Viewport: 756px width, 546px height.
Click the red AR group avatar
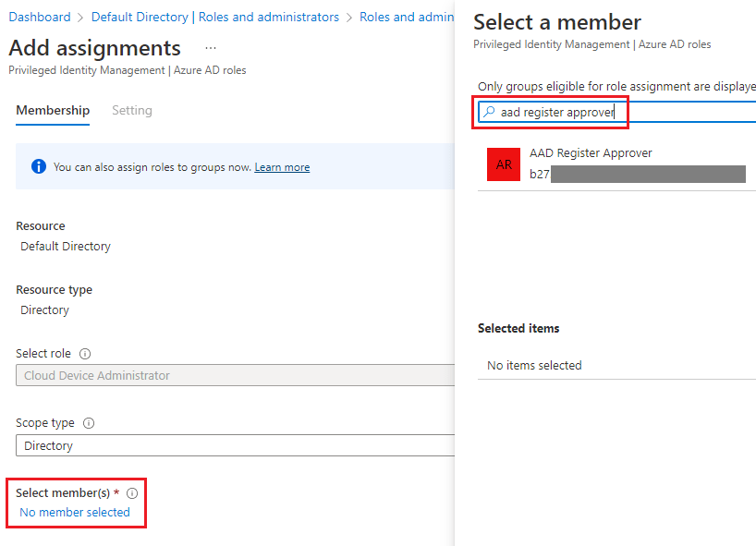coord(504,164)
